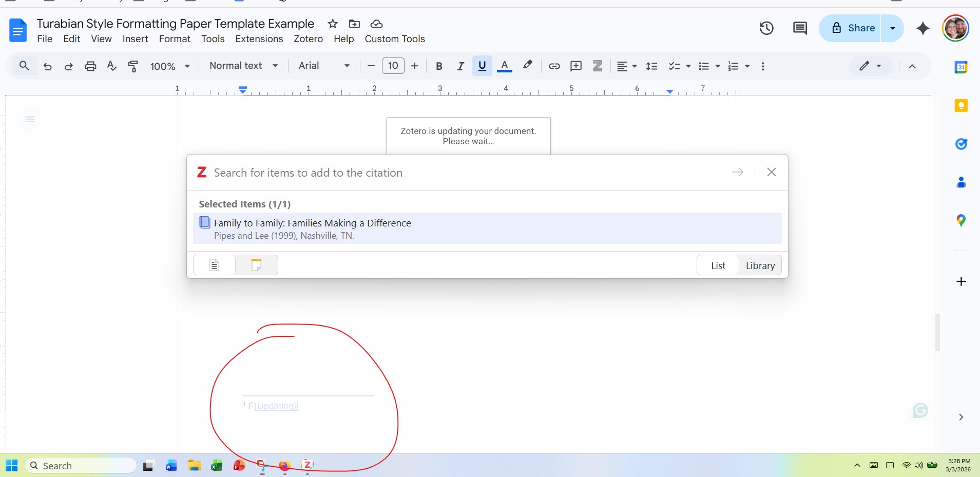Insert a link

pyautogui.click(x=554, y=66)
